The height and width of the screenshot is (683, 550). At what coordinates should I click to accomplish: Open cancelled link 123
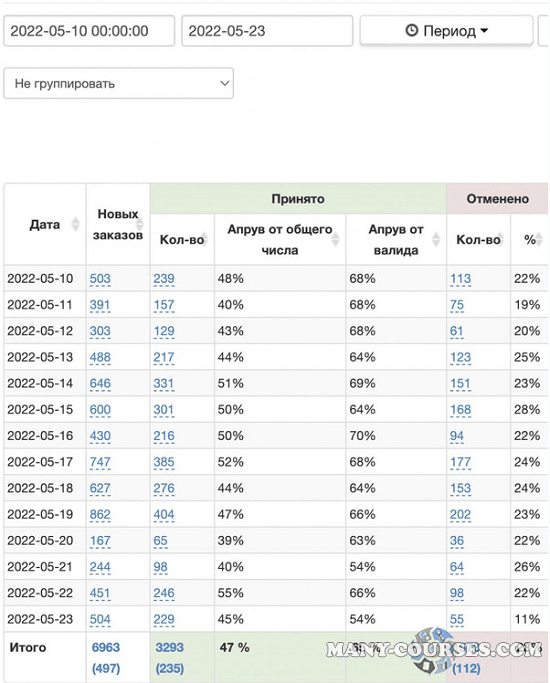(460, 357)
